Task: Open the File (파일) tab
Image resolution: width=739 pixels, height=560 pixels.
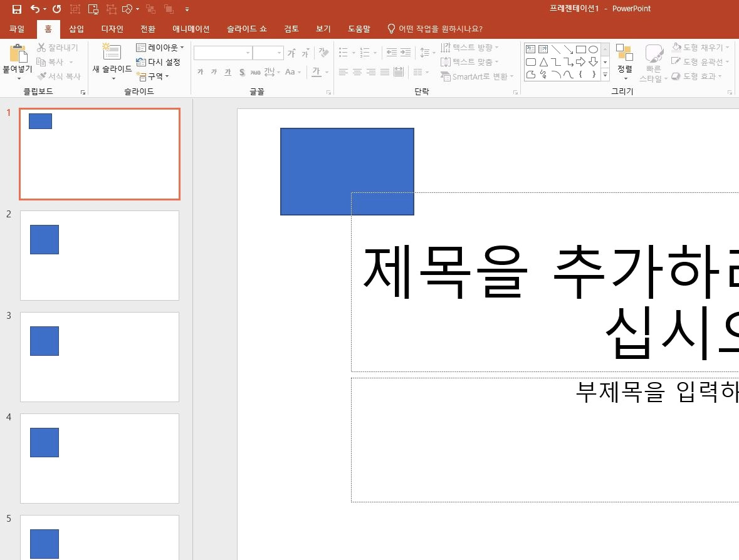Action: [x=17, y=29]
